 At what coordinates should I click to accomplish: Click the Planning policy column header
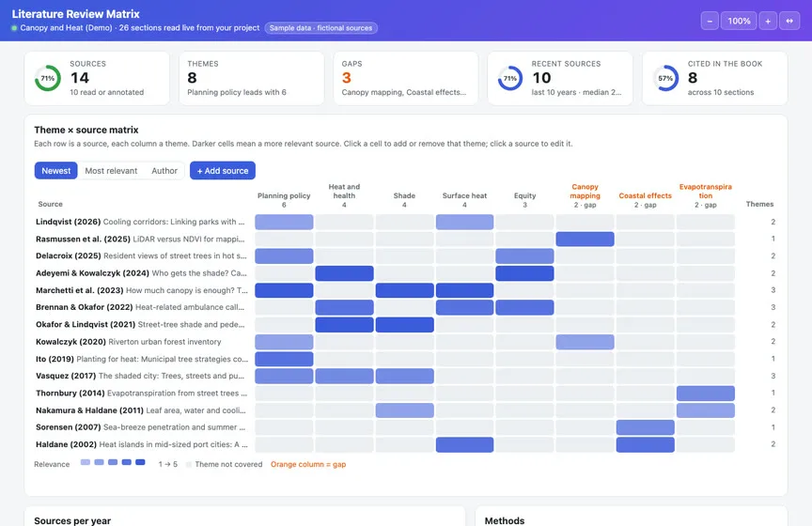pos(284,199)
